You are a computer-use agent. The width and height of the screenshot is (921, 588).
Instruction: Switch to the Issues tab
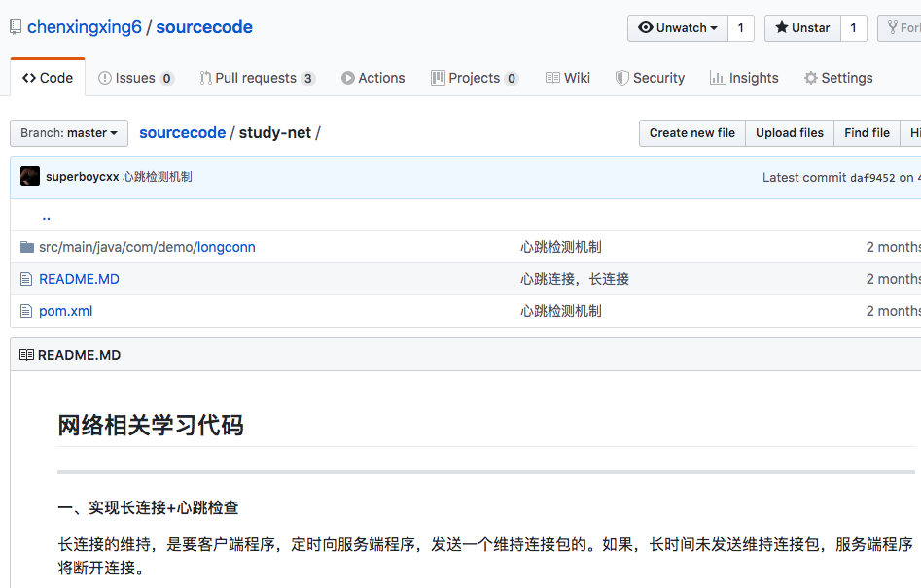pyautogui.click(x=136, y=78)
